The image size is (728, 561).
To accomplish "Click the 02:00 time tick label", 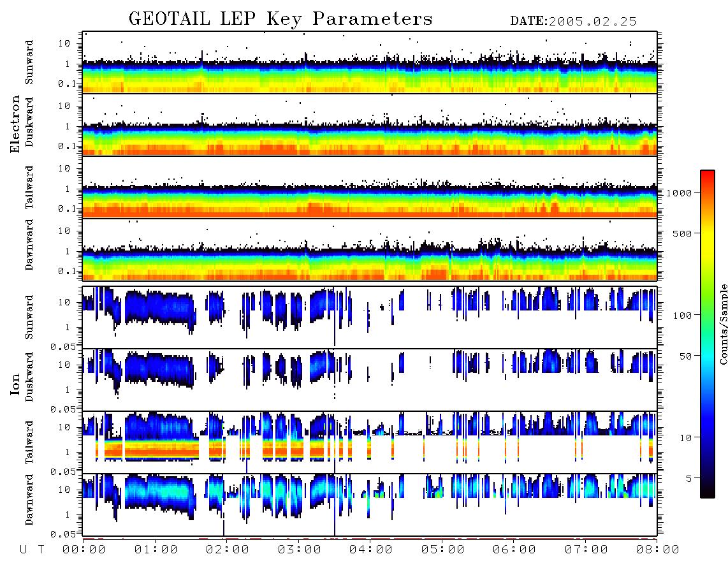I will pos(228,550).
